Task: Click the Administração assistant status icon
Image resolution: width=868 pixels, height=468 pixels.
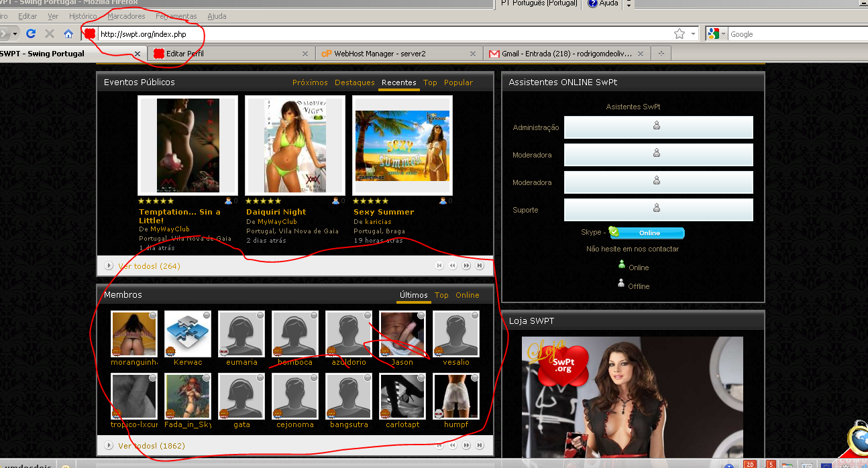Action: (657, 125)
